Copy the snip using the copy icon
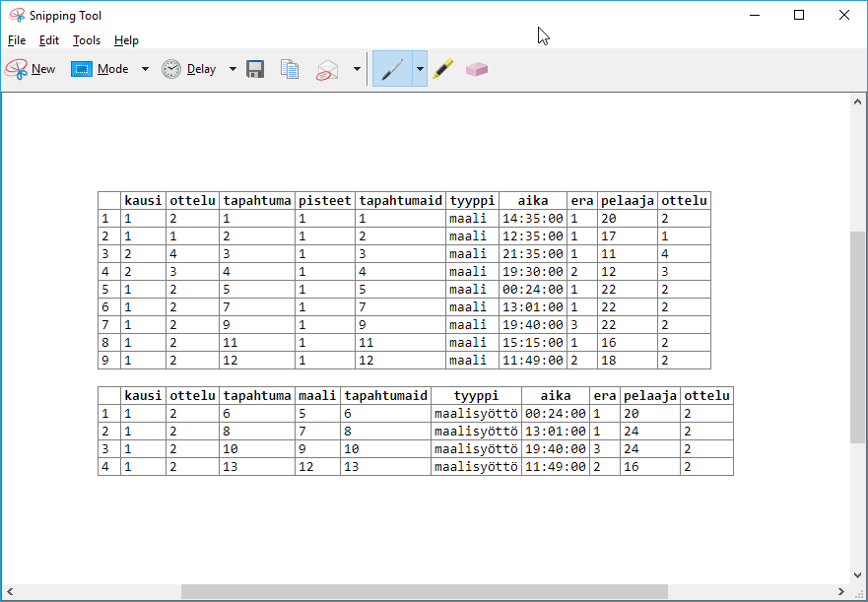Viewport: 868px width, 602px height. point(290,69)
